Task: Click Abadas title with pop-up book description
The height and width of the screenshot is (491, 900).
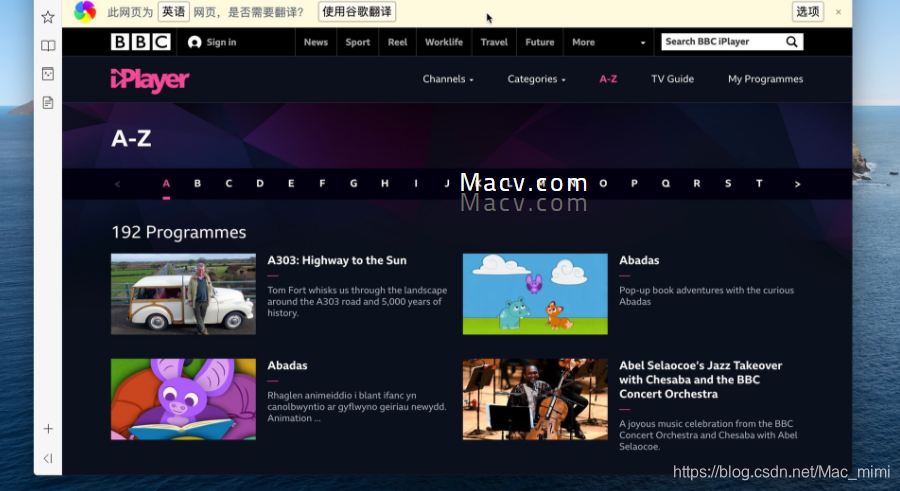Action: 639,260
